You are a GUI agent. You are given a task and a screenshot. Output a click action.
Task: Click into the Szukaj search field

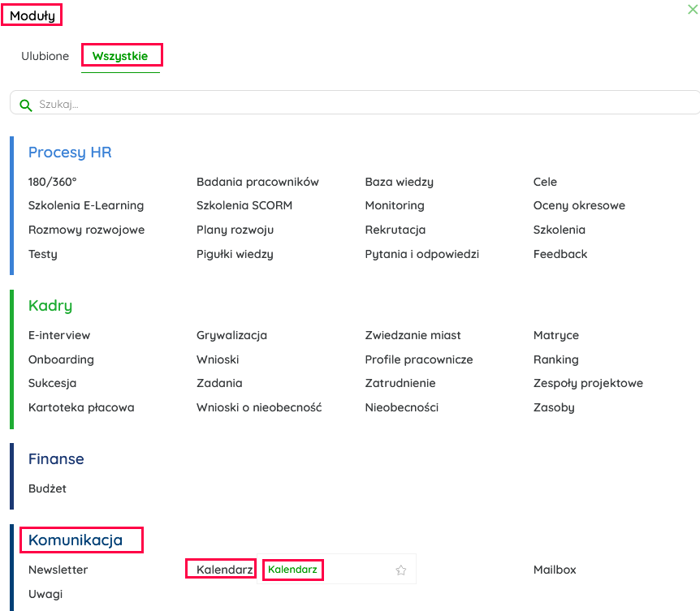(x=357, y=104)
